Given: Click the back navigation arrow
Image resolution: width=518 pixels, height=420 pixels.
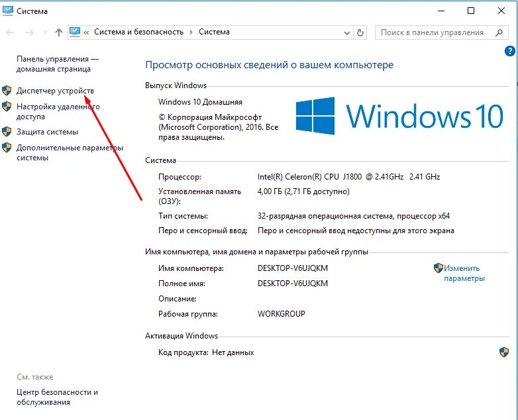Looking at the screenshot, I should coord(10,32).
